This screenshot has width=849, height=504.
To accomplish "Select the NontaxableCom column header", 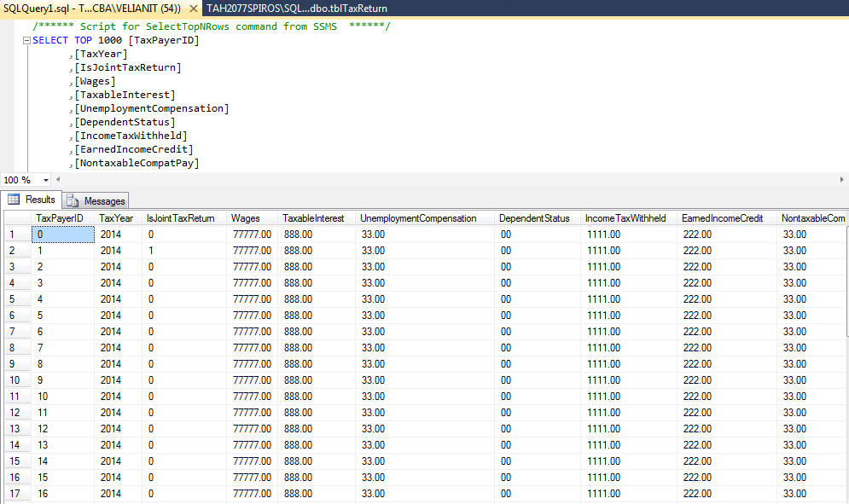I will pyautogui.click(x=811, y=218).
